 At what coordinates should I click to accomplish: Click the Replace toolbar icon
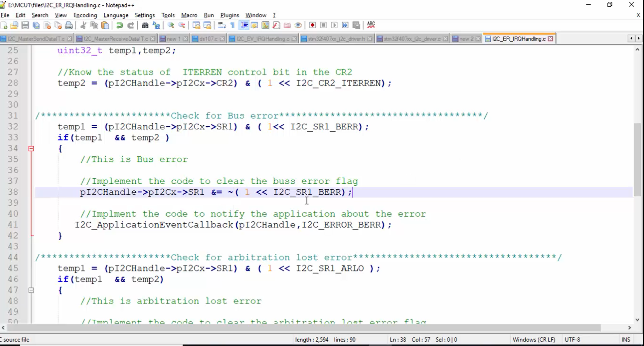pos(156,25)
